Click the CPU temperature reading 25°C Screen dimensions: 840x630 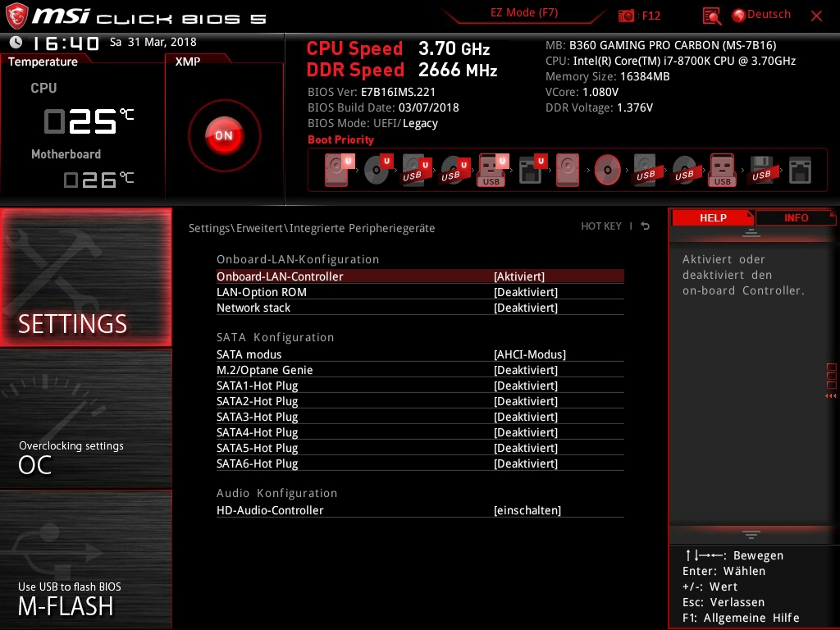[89, 121]
